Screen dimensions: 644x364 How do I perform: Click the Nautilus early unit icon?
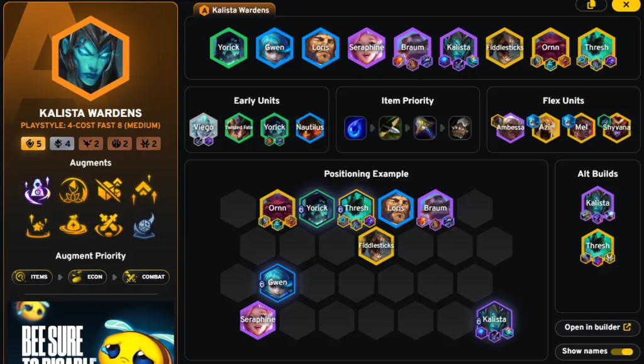click(309, 128)
